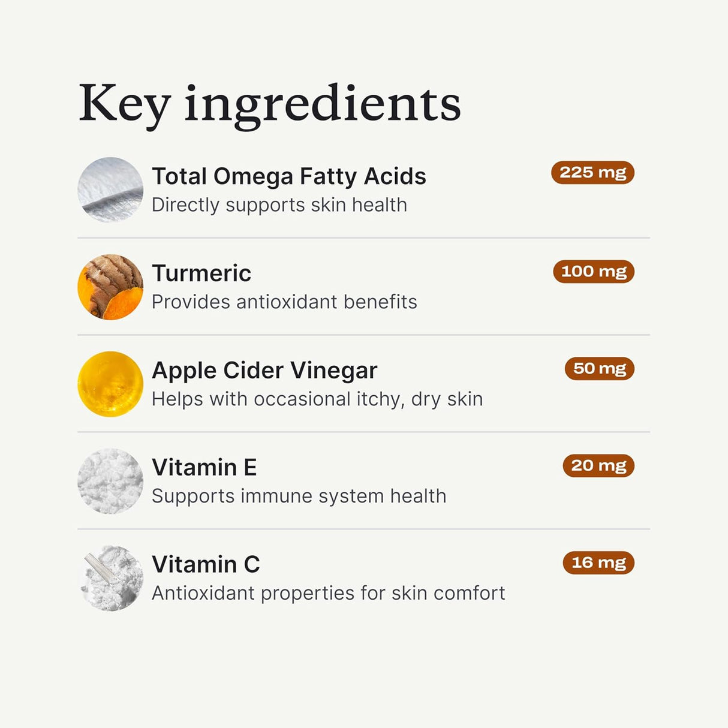Click the 225 mg dosage badge

click(592, 173)
